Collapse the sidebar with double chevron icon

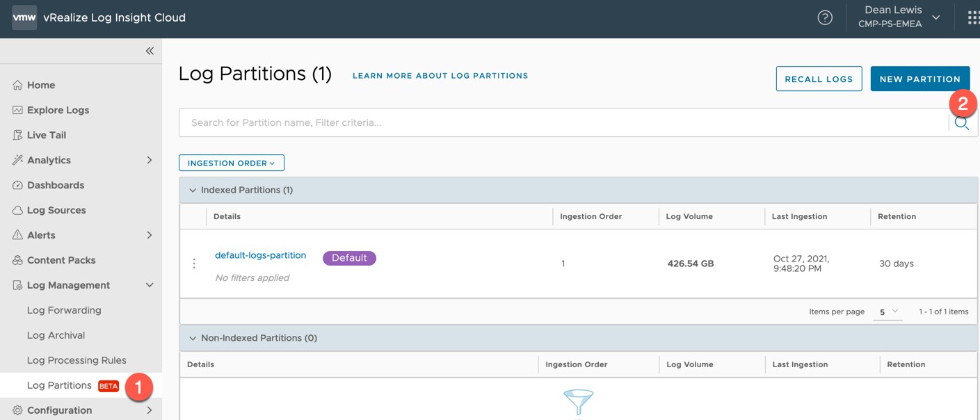[x=150, y=51]
